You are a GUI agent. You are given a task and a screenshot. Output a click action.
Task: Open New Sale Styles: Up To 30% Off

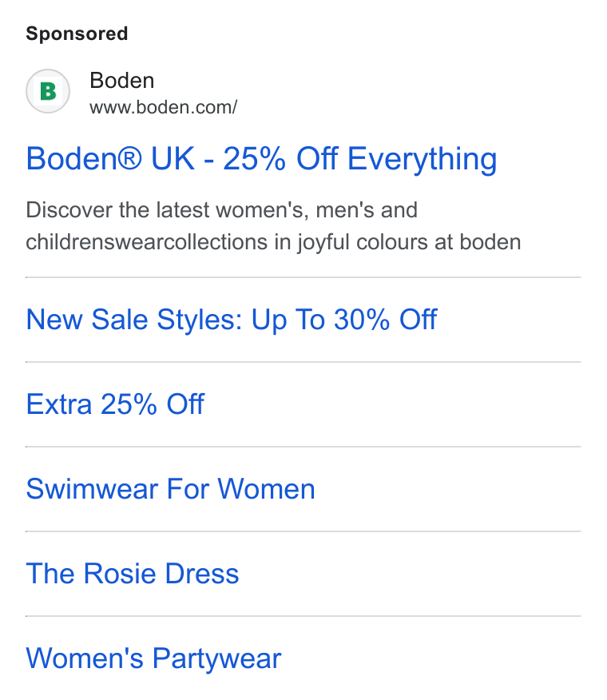tap(231, 320)
